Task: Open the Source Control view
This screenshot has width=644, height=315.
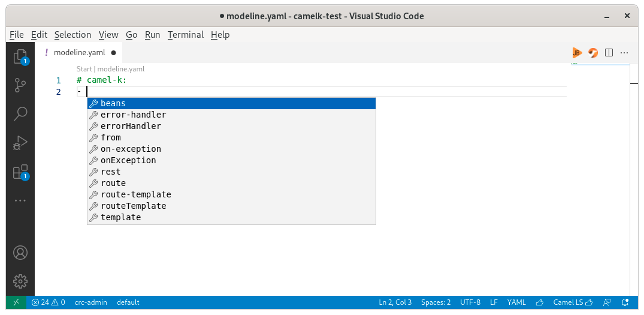Action: pos(20,85)
